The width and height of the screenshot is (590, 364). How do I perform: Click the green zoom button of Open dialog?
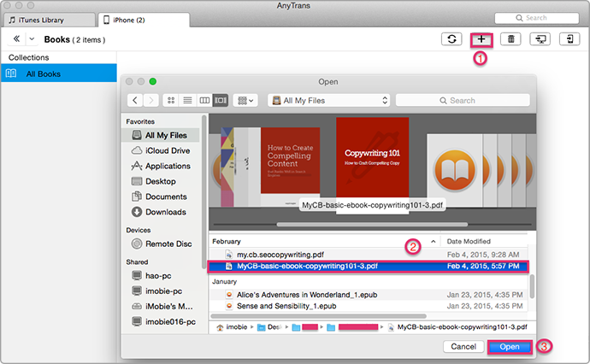[x=152, y=81]
